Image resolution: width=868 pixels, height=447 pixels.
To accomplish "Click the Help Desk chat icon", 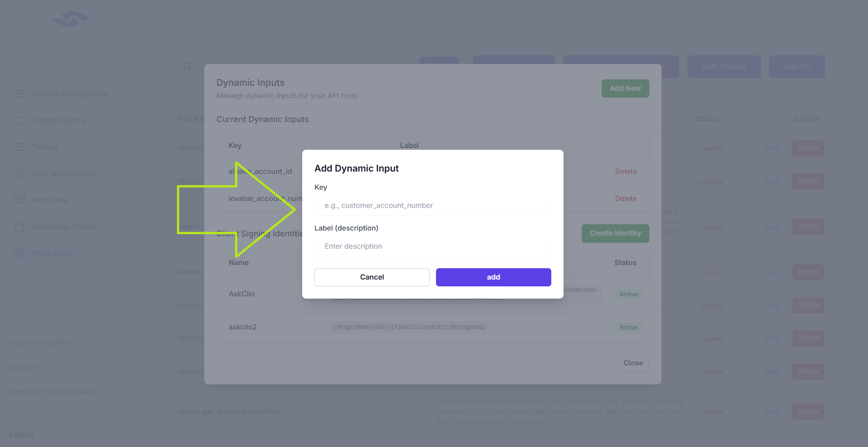I will tap(20, 200).
